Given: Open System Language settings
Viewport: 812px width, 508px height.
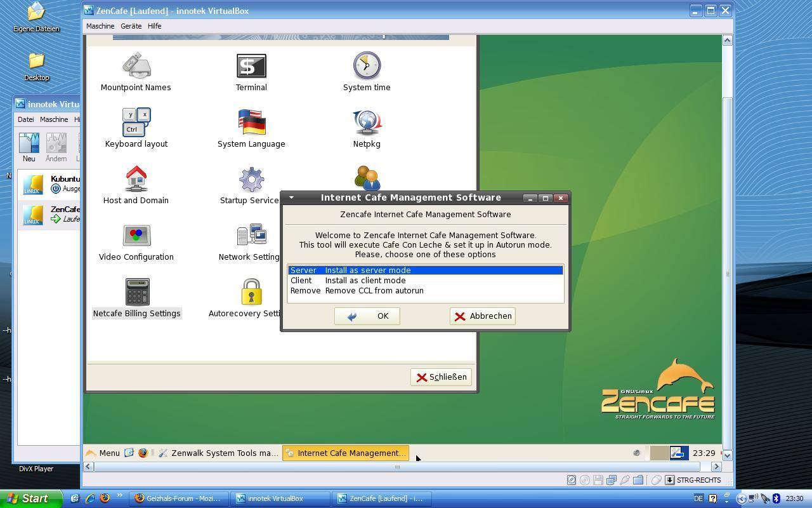Looking at the screenshot, I should (x=251, y=128).
